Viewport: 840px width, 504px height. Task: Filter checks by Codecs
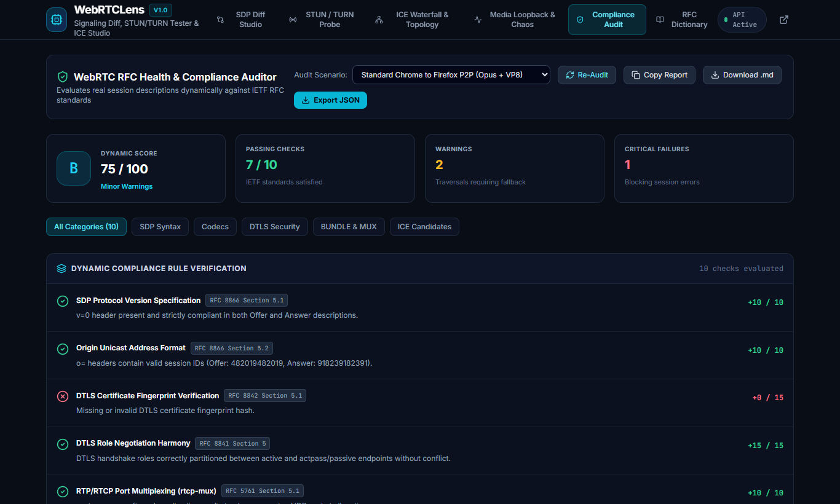[215, 227]
